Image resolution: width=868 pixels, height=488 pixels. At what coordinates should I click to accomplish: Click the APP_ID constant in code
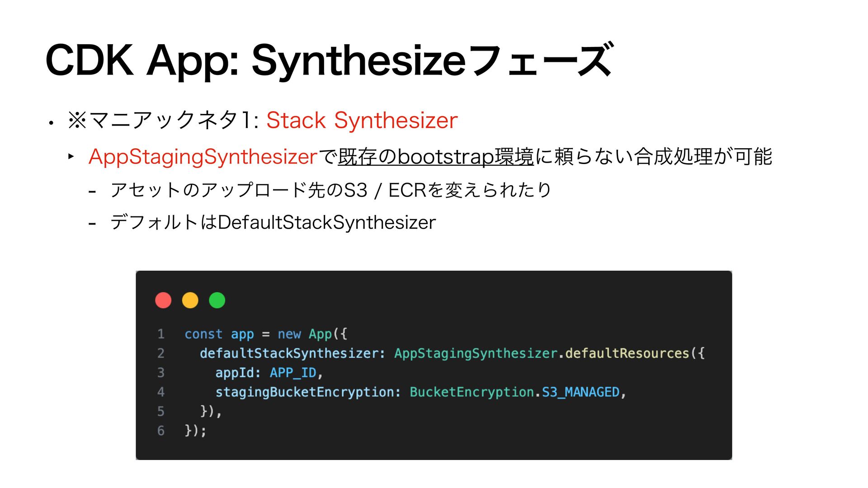(293, 373)
